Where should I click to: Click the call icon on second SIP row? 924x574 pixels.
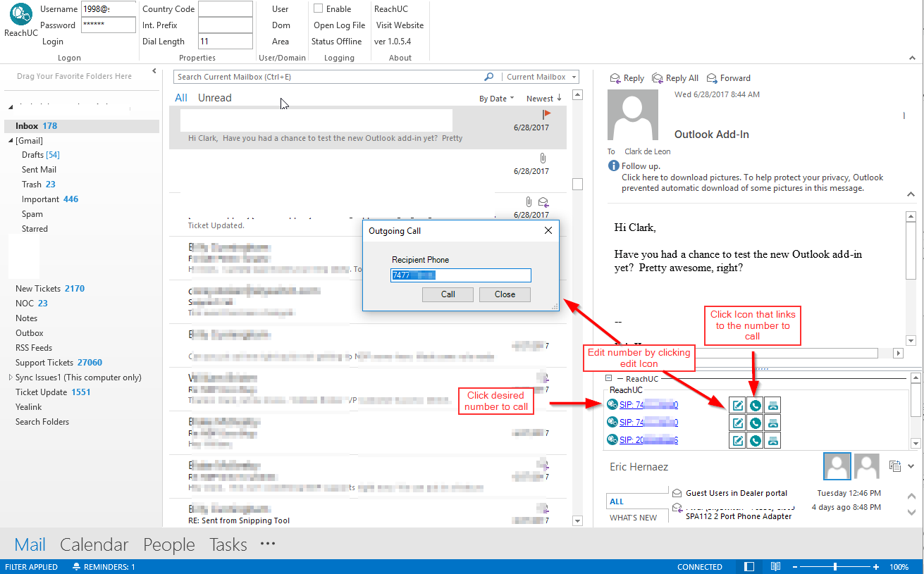[756, 423]
